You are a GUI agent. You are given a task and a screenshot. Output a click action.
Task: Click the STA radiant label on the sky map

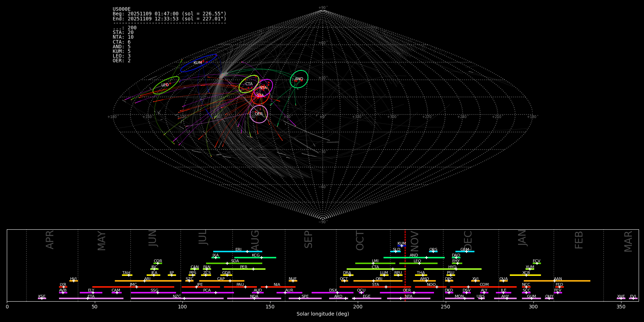(x=260, y=96)
